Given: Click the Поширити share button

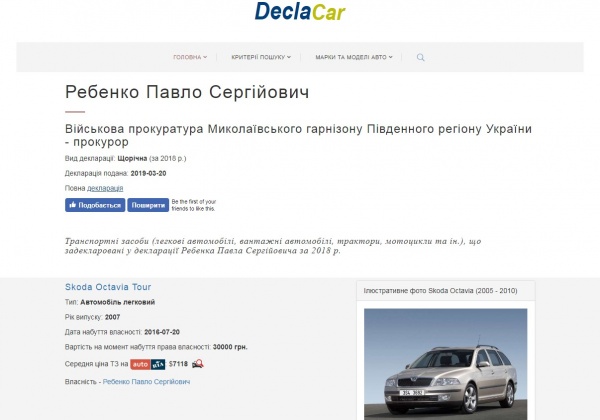Looking at the screenshot, I should tap(148, 205).
